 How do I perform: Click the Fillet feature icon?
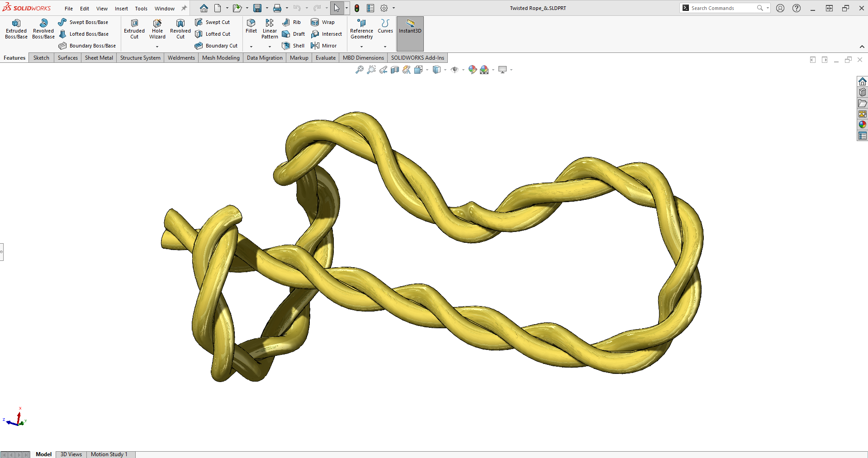tap(251, 26)
